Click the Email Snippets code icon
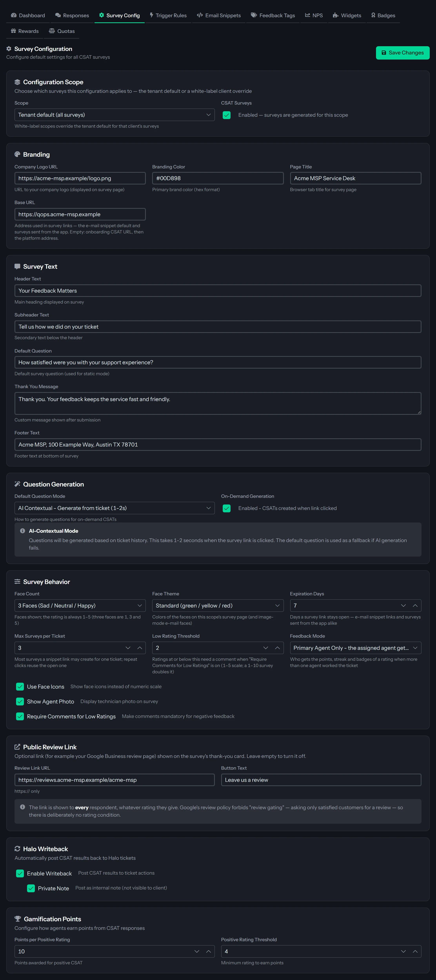The image size is (436, 980). tap(200, 15)
